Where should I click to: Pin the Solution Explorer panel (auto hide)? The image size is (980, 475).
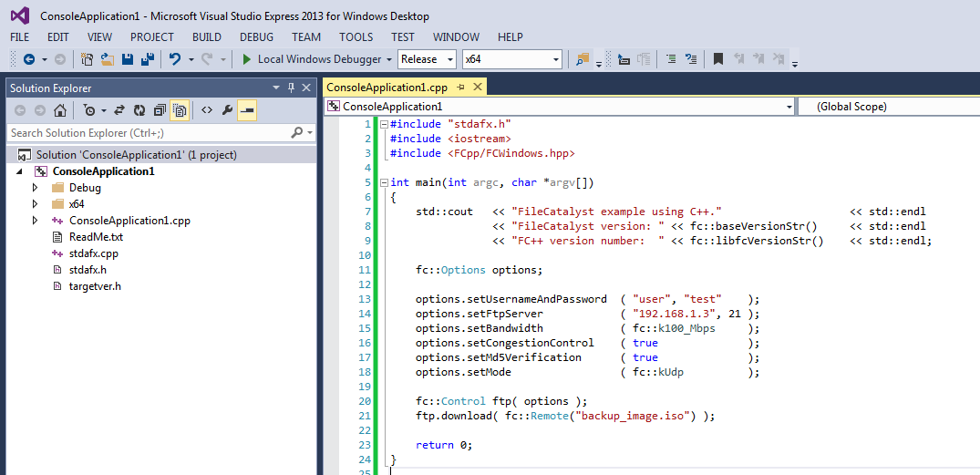click(x=292, y=88)
